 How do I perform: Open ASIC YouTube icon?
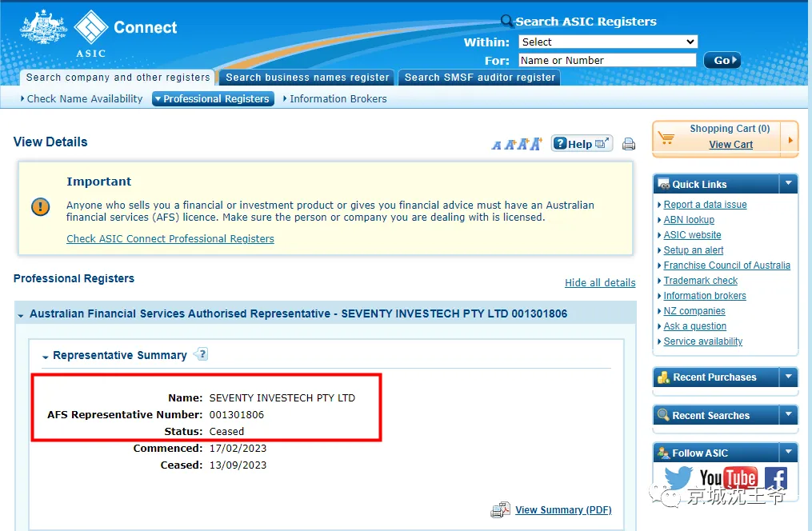click(728, 478)
